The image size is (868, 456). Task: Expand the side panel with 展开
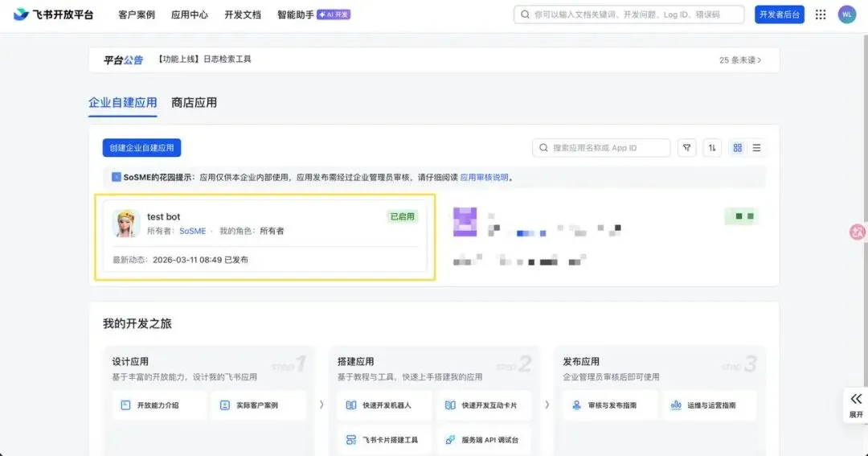[x=856, y=405]
